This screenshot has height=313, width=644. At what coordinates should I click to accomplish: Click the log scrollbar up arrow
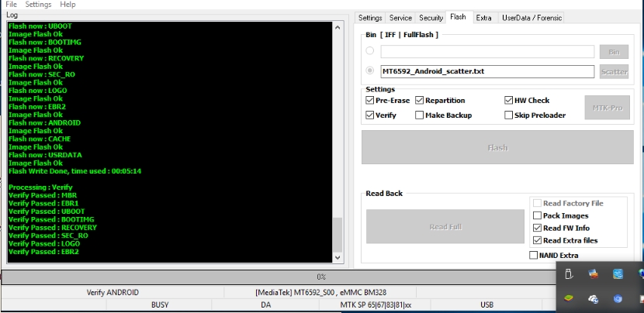coord(338,27)
